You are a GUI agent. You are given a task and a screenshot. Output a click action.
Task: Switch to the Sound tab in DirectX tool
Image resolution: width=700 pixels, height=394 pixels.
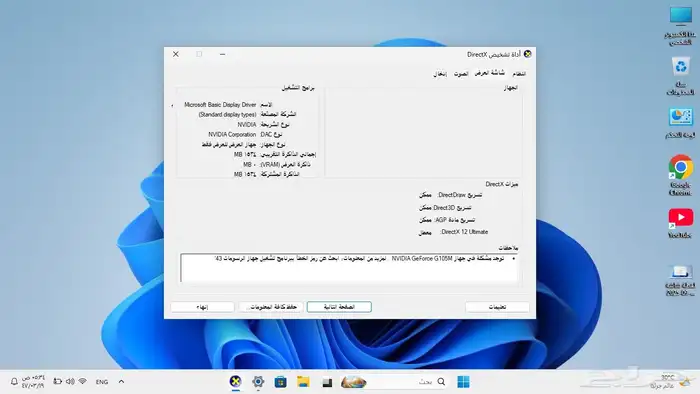(x=461, y=74)
